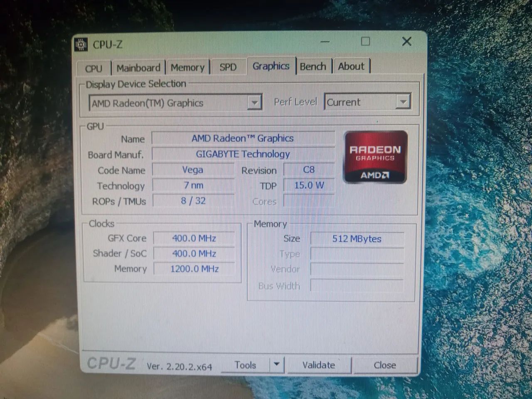532x399 pixels.
Task: Click the Code Name value Vega
Action: click(193, 170)
